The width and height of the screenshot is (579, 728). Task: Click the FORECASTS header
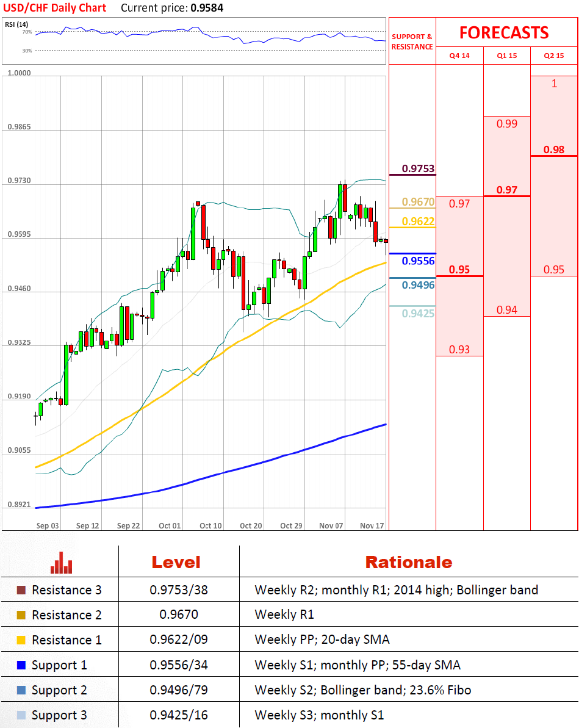tap(504, 32)
